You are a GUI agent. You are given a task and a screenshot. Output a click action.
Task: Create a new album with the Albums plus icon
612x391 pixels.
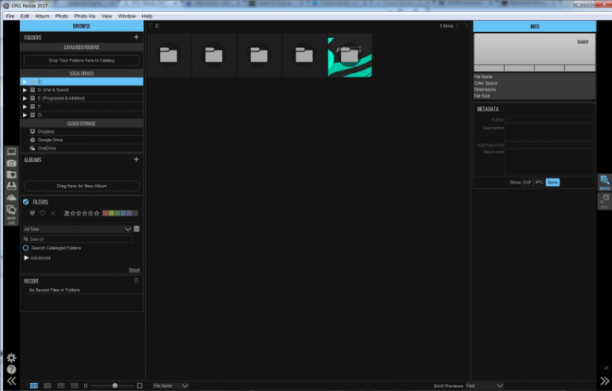point(136,159)
